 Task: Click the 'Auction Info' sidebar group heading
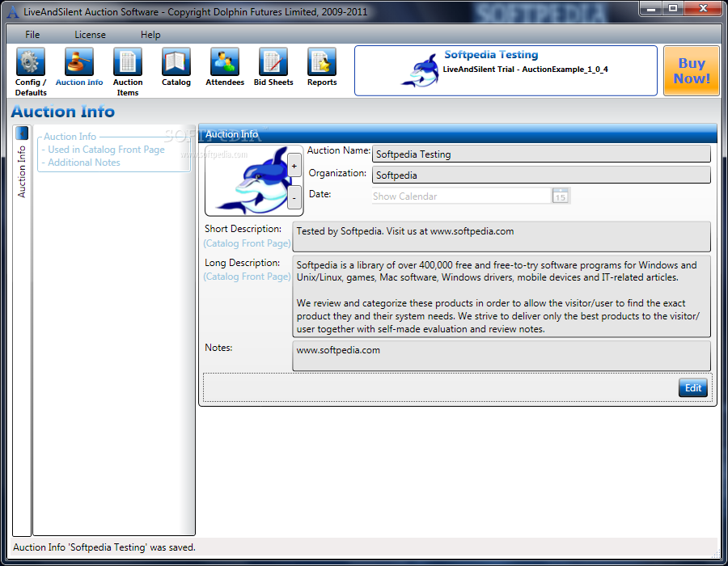[70, 137]
